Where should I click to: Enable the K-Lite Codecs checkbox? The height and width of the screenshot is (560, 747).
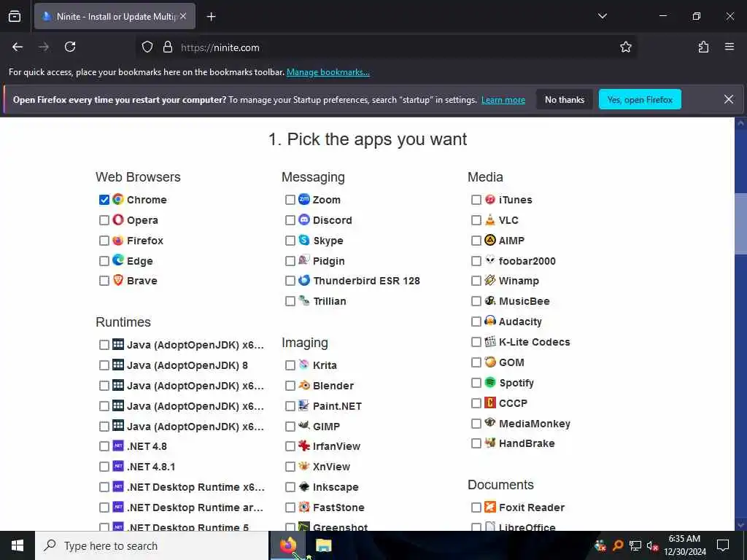pyautogui.click(x=476, y=342)
